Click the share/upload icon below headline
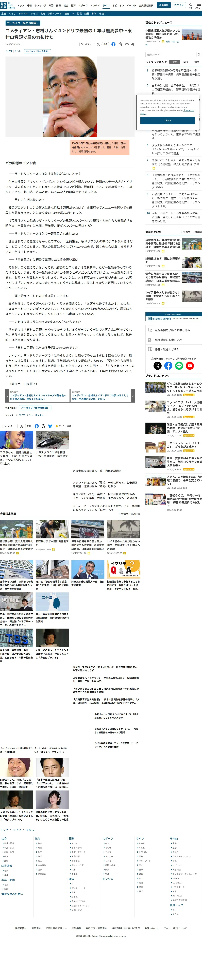The image size is (202, 980). [x=120, y=44]
